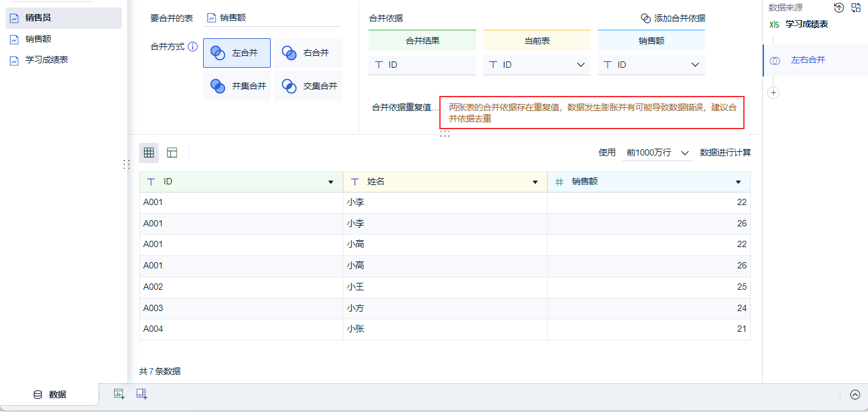Click the 小王 name cell
The image size is (868, 412).
(x=445, y=287)
